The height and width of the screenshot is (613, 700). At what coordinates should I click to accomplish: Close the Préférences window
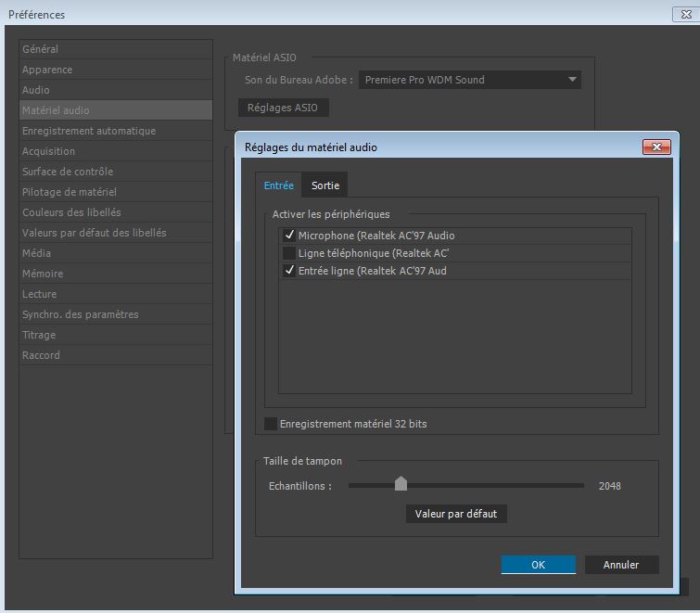[x=686, y=14]
